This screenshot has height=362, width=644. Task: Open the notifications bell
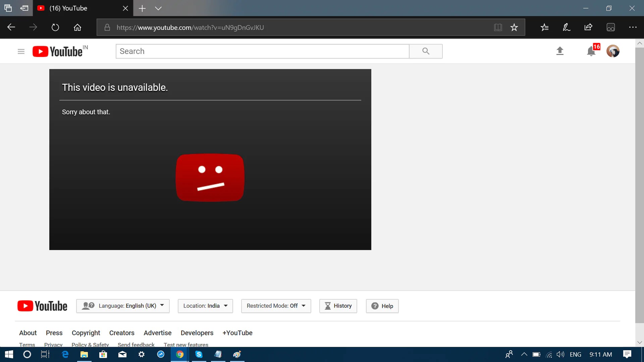[591, 51]
